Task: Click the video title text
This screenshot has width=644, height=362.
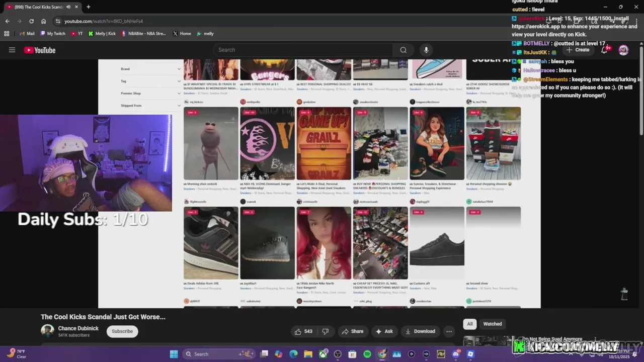Action: point(103,317)
